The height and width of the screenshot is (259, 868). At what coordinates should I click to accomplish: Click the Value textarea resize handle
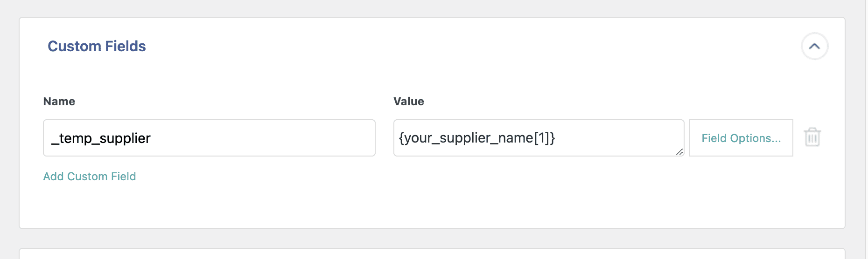tap(679, 152)
